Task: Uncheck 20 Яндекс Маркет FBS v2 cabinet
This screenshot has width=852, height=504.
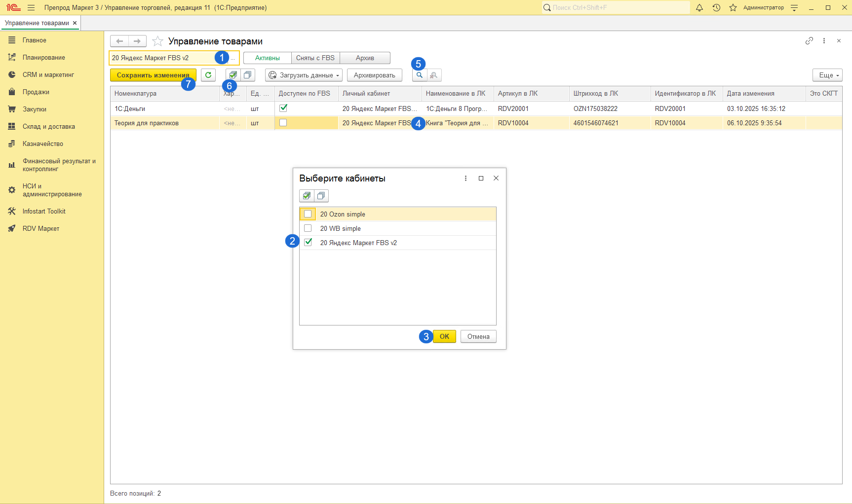Action: pos(308,242)
